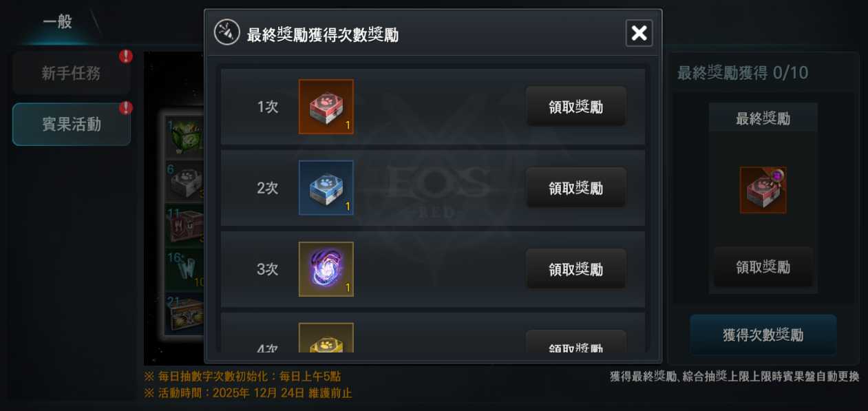
Task: Click the blue paw box reward icon for 2次
Action: point(326,188)
